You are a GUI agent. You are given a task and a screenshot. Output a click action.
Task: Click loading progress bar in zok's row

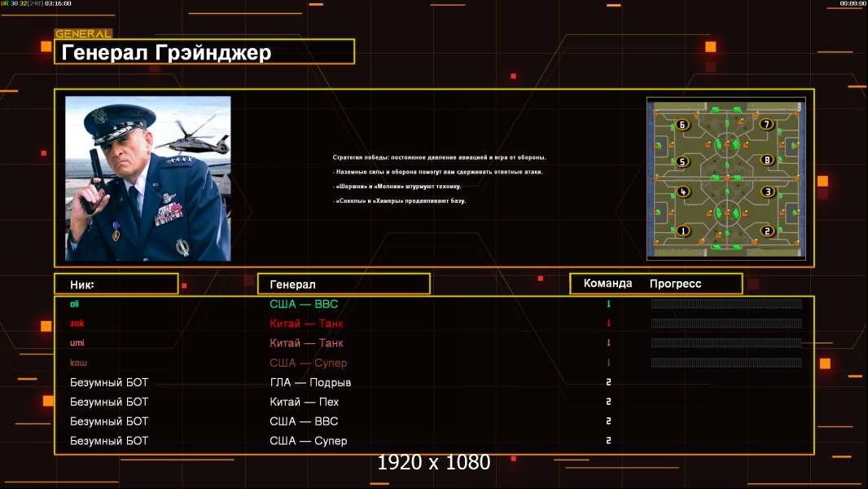coord(726,324)
